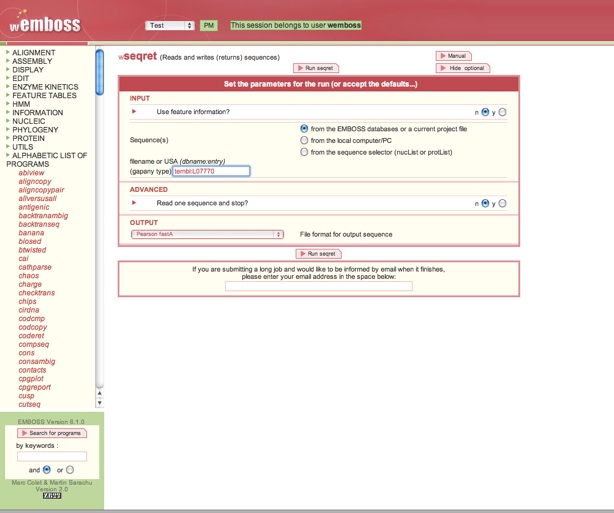Screen dimensions: 614x513
Task: Expand the HMM category
Action: [x=21, y=104]
